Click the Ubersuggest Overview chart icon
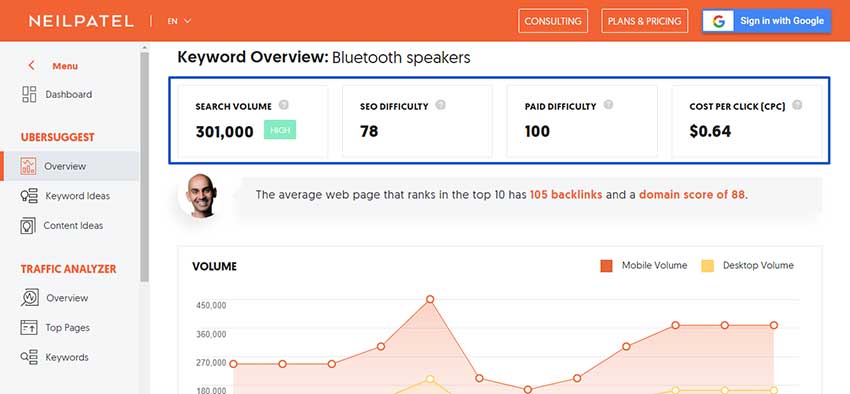Viewport: 850px width, 394px height. 28,166
